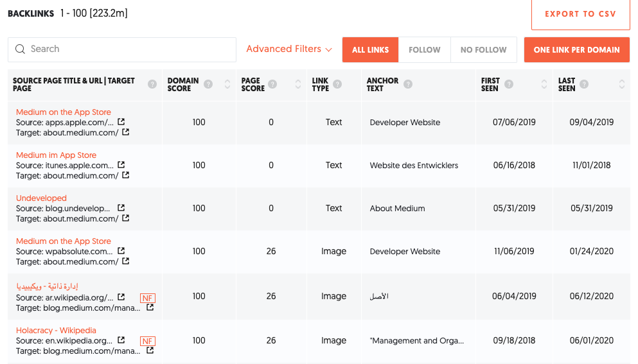
Task: Click One Link Per Domain button
Action: click(576, 49)
